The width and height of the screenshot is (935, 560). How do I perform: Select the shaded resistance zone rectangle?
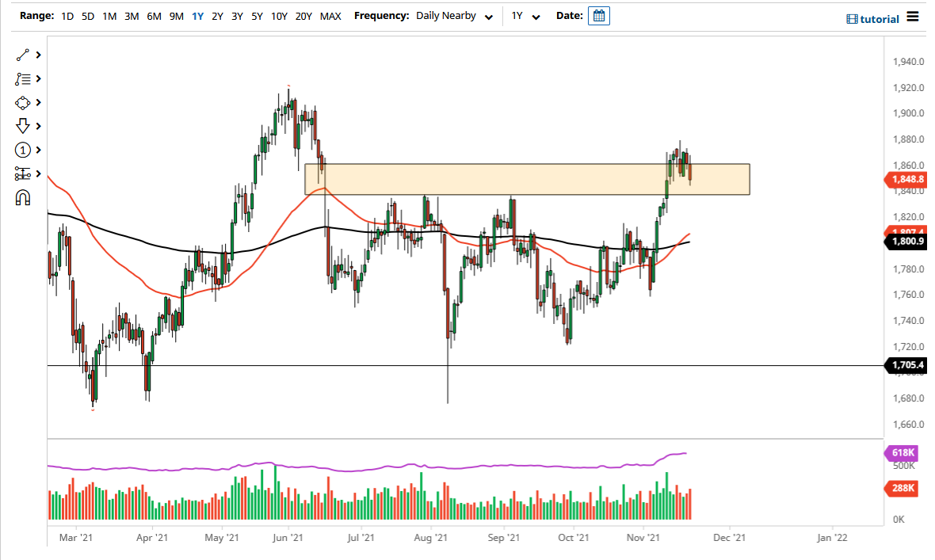point(527,179)
